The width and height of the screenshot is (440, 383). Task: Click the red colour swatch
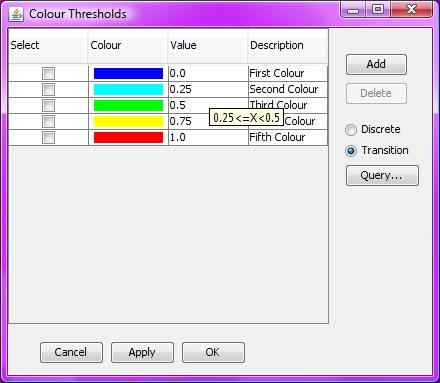point(128,137)
